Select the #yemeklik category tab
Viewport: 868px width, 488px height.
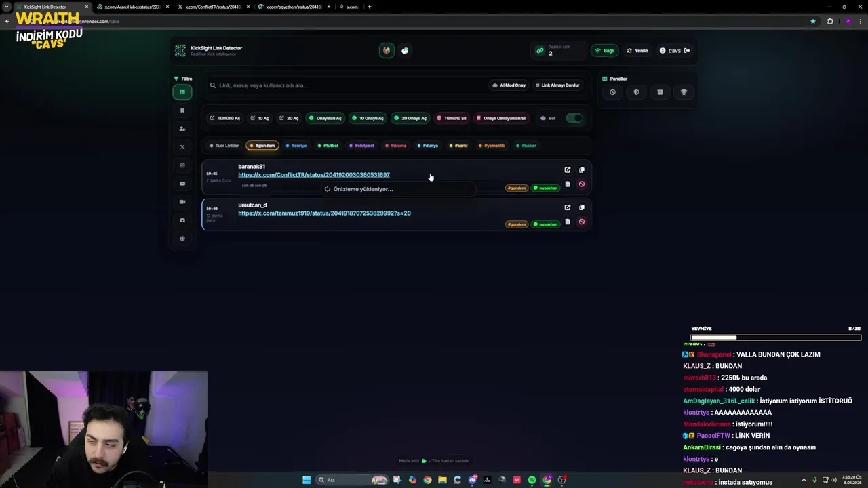click(492, 146)
